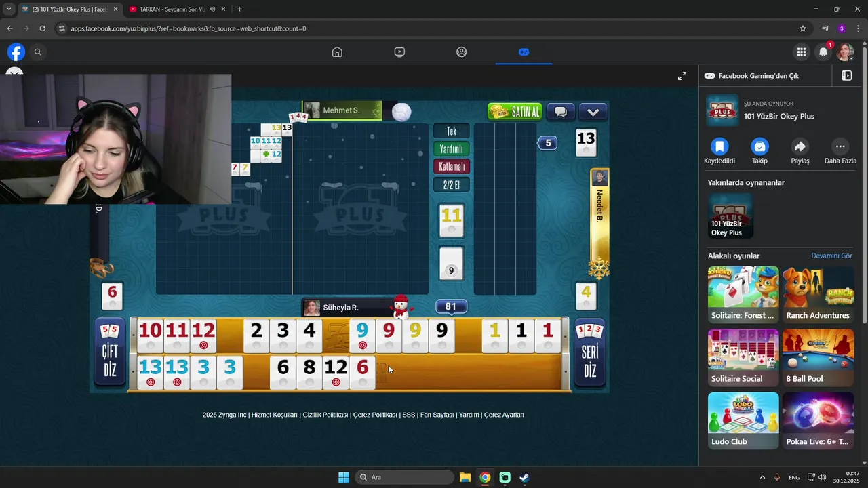The width and height of the screenshot is (868, 488).
Task: Open Facebook apps grid menu
Action: 802,52
